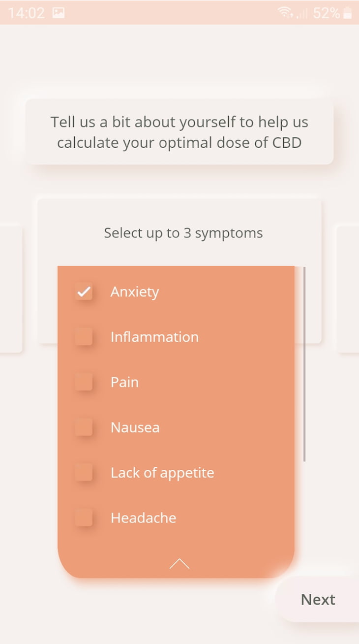Image resolution: width=359 pixels, height=644 pixels.
Task: Click the Anxiety label text
Action: coord(135,292)
